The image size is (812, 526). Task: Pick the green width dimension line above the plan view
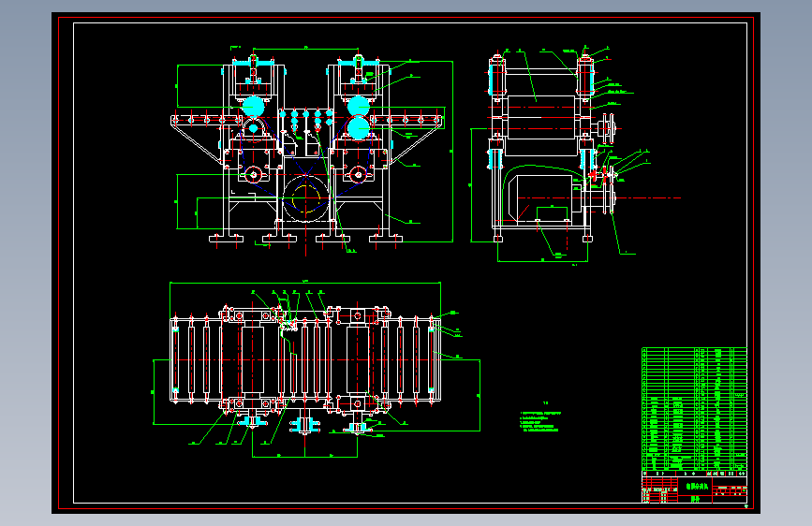click(x=305, y=283)
